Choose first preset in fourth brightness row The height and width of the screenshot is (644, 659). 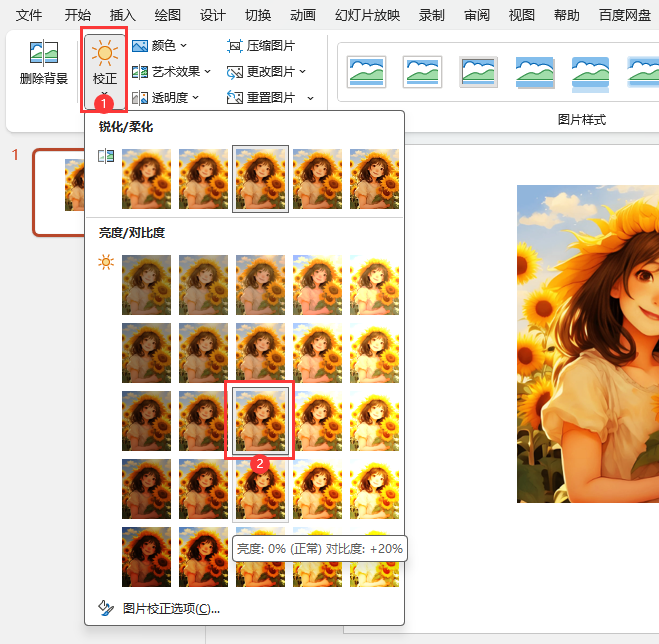pyautogui.click(x=146, y=489)
